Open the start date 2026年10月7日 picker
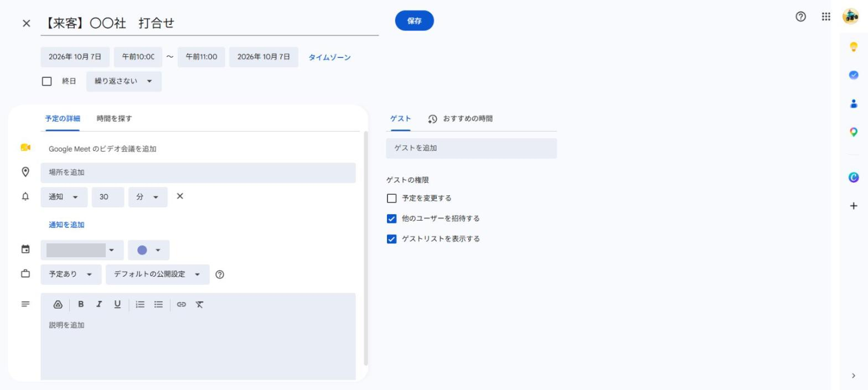 pos(75,57)
